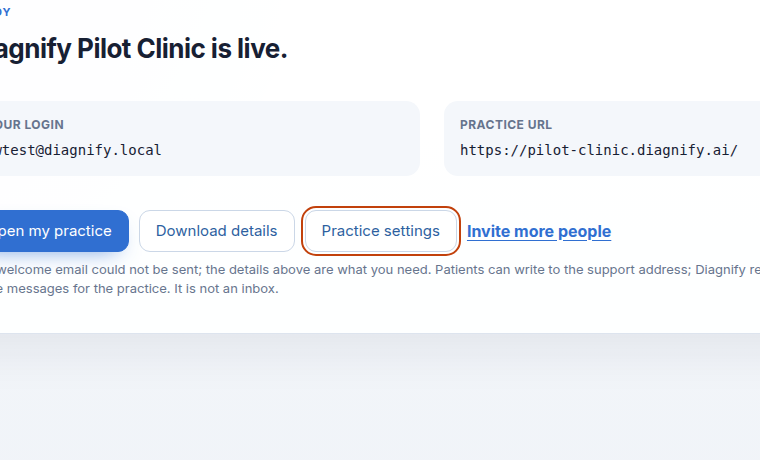Image resolution: width=760 pixels, height=460 pixels.
Task: Click the PRACTICE URL label
Action: pyautogui.click(x=506, y=125)
